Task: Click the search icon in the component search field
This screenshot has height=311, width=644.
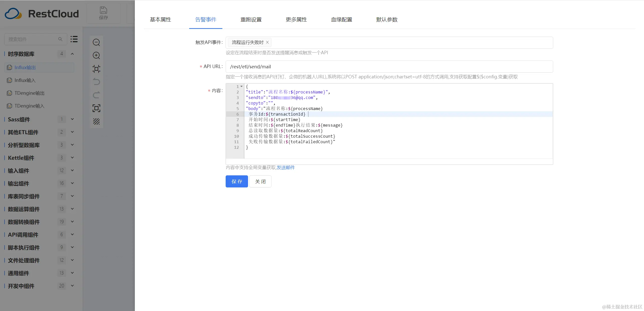Action: pyautogui.click(x=60, y=39)
